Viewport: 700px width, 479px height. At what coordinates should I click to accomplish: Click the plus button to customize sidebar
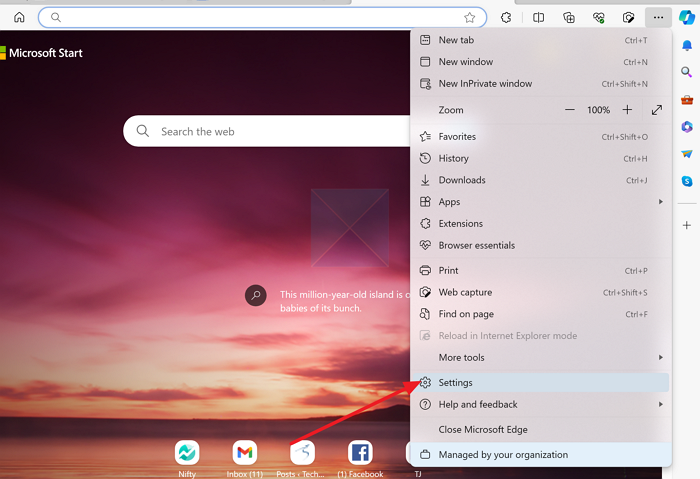pyautogui.click(x=687, y=225)
